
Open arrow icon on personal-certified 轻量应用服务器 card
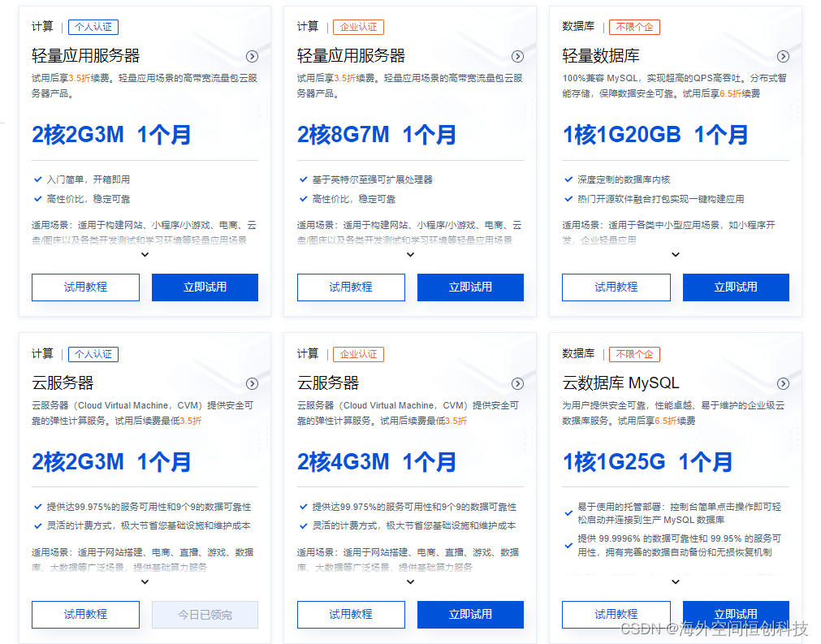click(x=252, y=57)
